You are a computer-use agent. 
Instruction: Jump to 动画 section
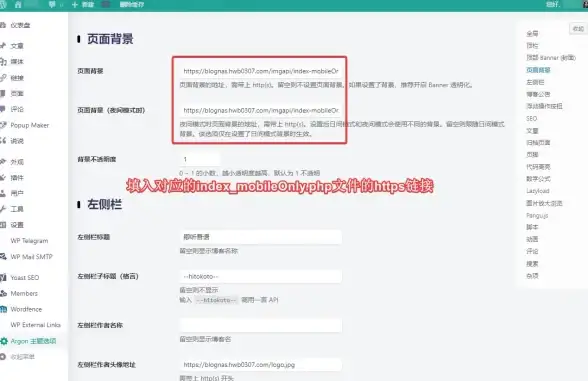(532, 239)
